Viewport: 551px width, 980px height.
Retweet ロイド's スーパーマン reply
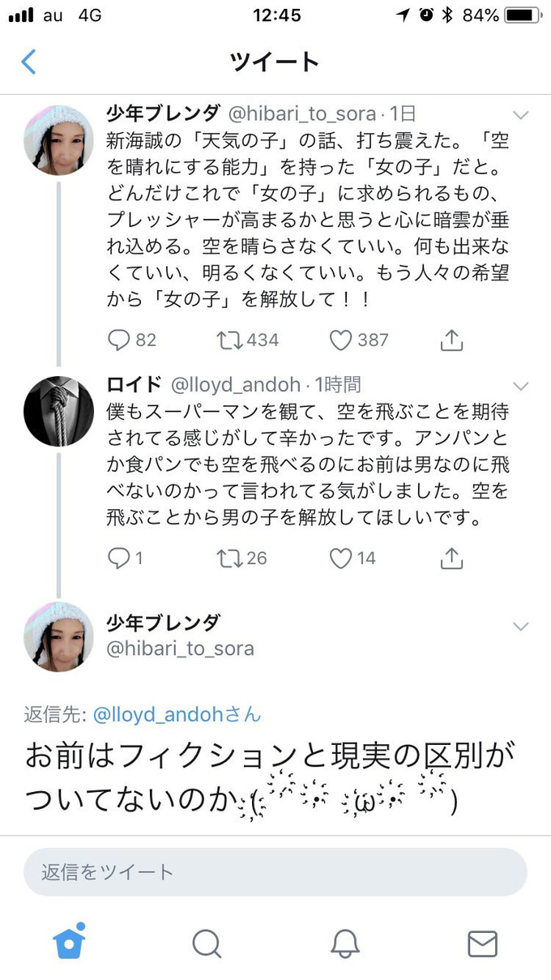(230, 558)
